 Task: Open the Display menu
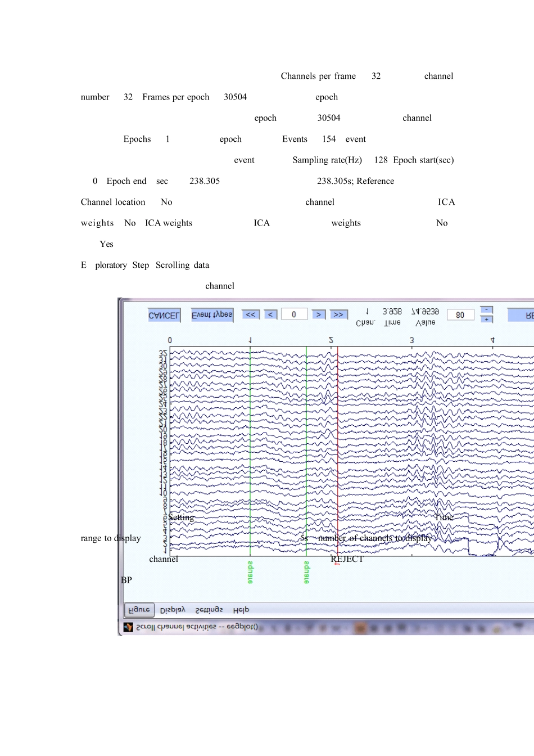click(x=173, y=610)
